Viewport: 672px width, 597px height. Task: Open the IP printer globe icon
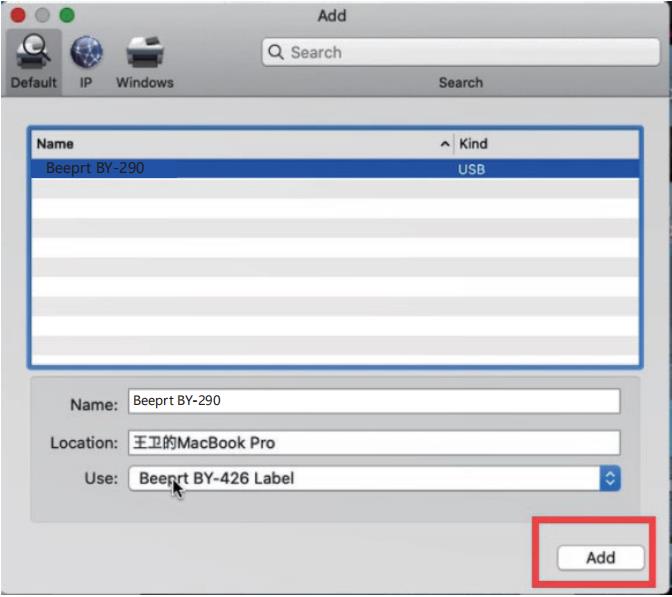pyautogui.click(x=86, y=52)
